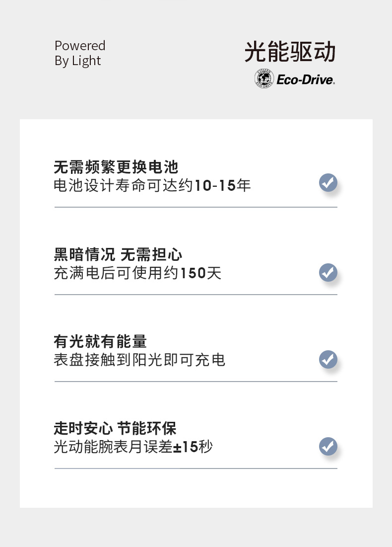This screenshot has height=547, width=392.
Task: Click the Citizen globe emblem logo
Action: pos(264,78)
